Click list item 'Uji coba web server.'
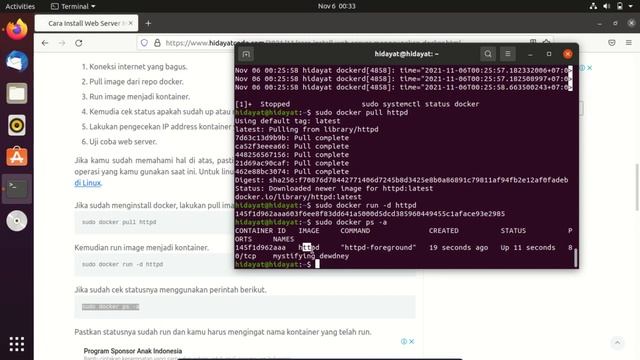The image size is (640, 360). coord(123,142)
